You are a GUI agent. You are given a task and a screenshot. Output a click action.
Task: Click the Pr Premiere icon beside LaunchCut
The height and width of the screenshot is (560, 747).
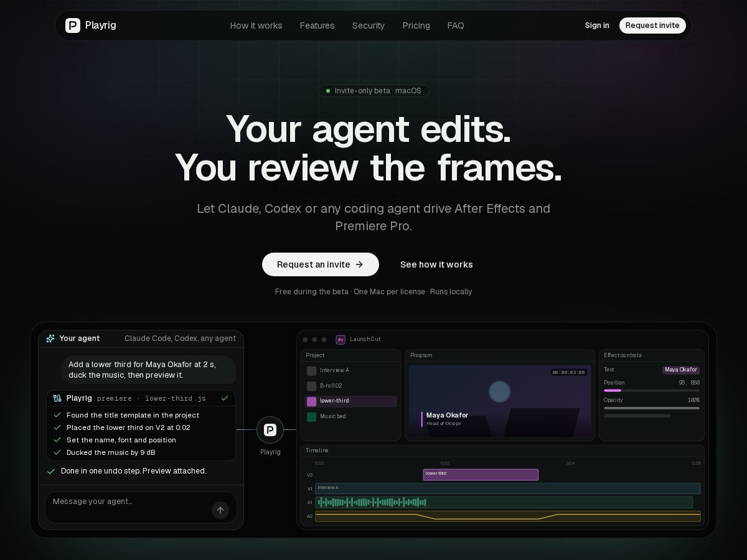(x=341, y=340)
